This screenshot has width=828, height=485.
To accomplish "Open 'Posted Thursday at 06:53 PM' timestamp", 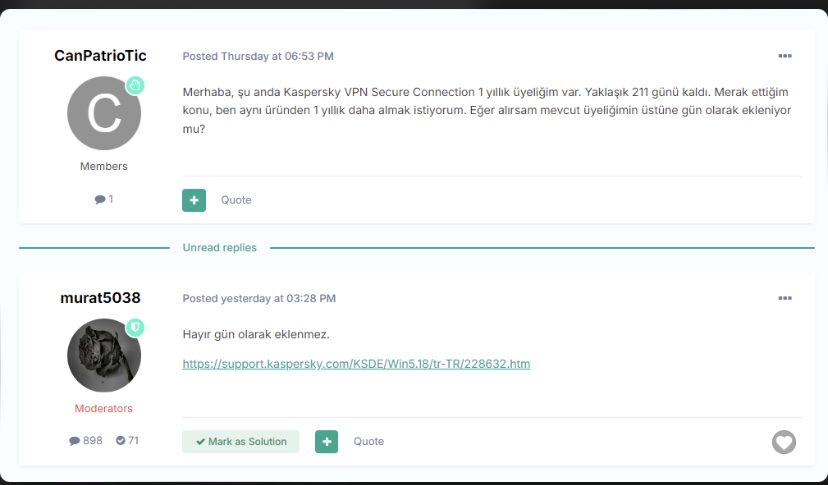I will click(x=258, y=56).
